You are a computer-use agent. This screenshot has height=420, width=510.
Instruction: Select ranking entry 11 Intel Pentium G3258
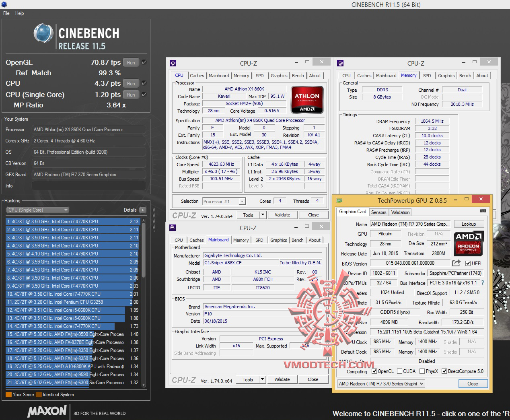pyautogui.click(x=73, y=302)
